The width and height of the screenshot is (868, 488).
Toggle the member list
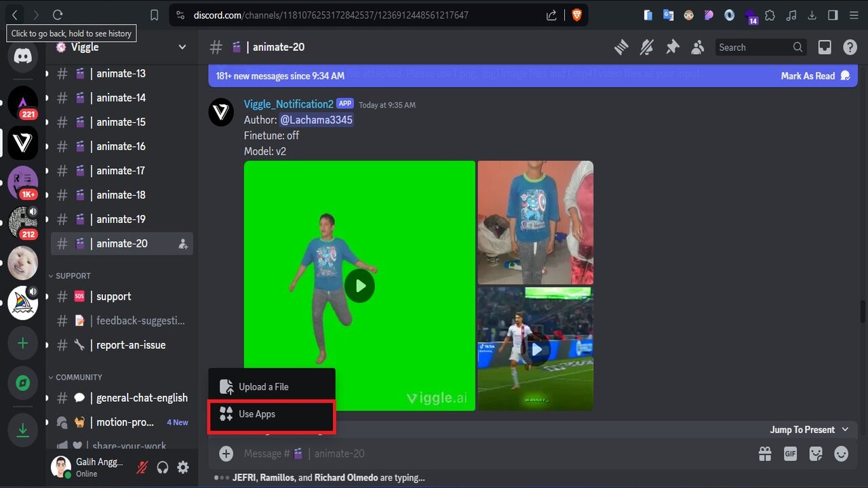(697, 47)
